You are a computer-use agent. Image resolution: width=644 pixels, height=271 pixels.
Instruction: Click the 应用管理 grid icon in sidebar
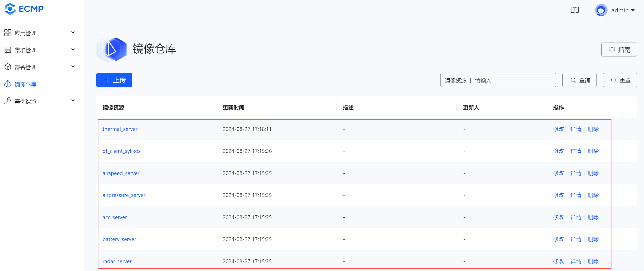pyautogui.click(x=8, y=33)
